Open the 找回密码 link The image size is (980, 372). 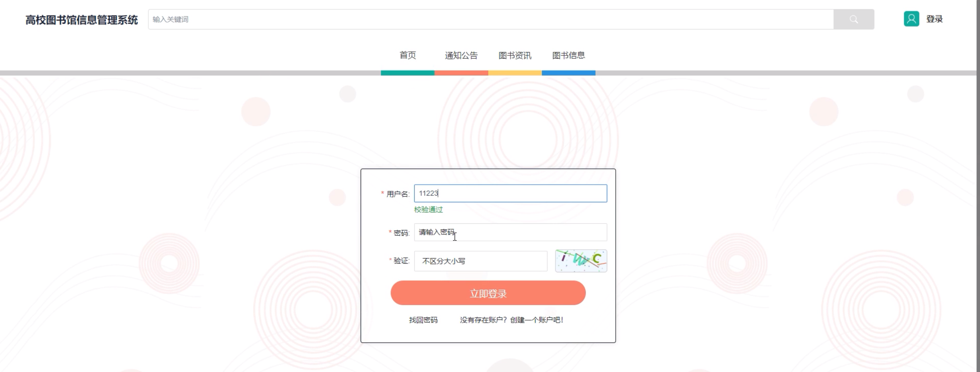(x=423, y=320)
